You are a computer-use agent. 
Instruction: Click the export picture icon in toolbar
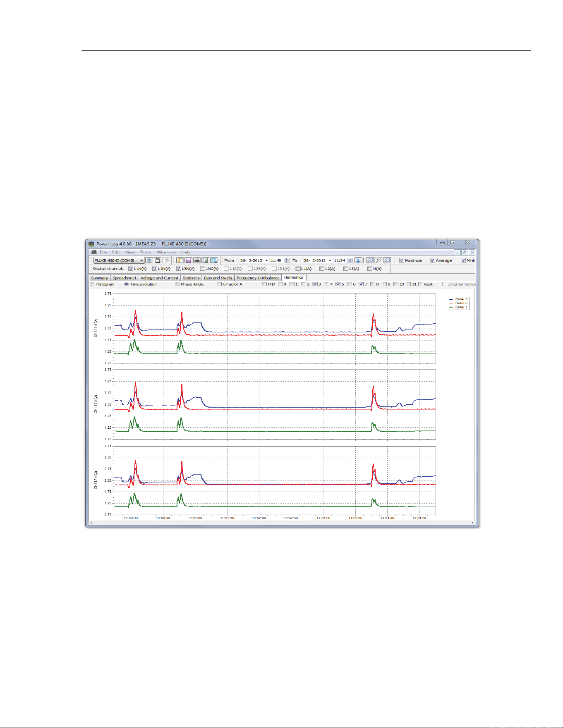point(214,260)
